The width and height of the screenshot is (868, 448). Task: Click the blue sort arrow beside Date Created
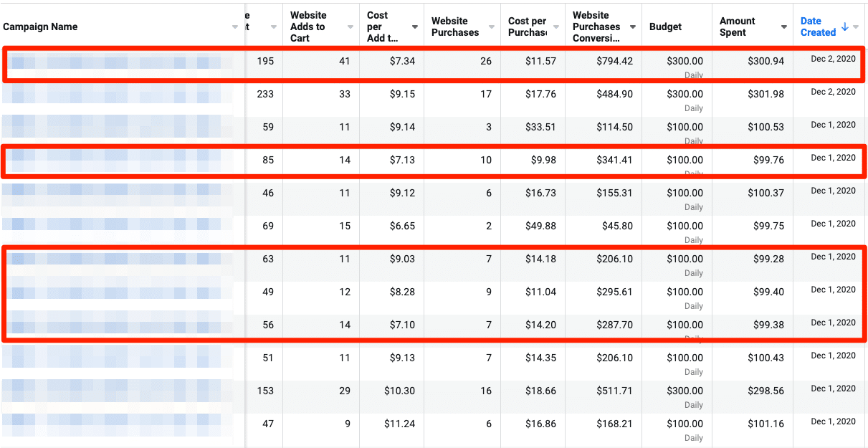[844, 27]
